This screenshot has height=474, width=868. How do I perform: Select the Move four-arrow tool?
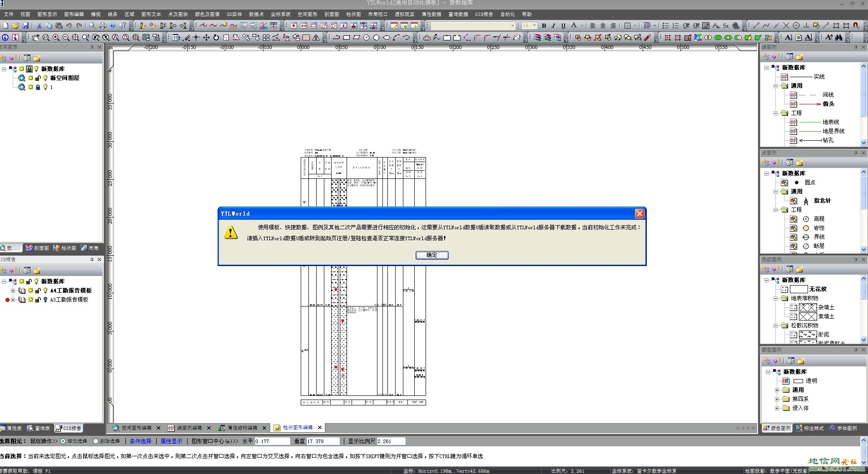[206, 37]
